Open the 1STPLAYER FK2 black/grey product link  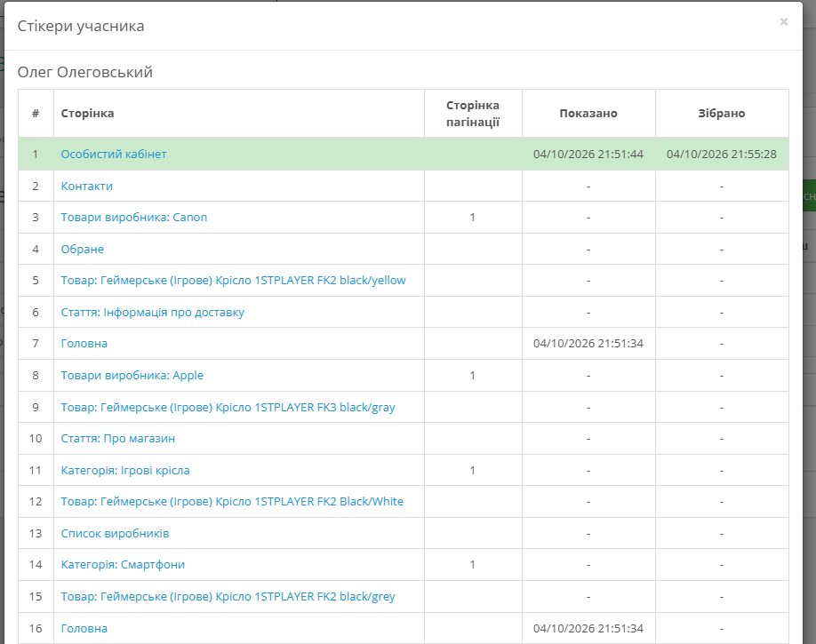(228, 596)
